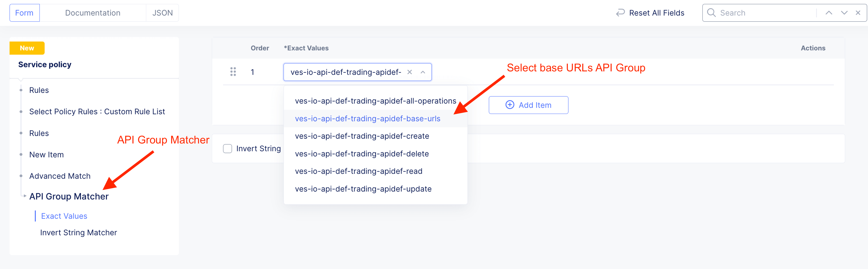Screen dimensions: 868x269
Task: Jump to previous search result arrow
Action: pos(829,13)
